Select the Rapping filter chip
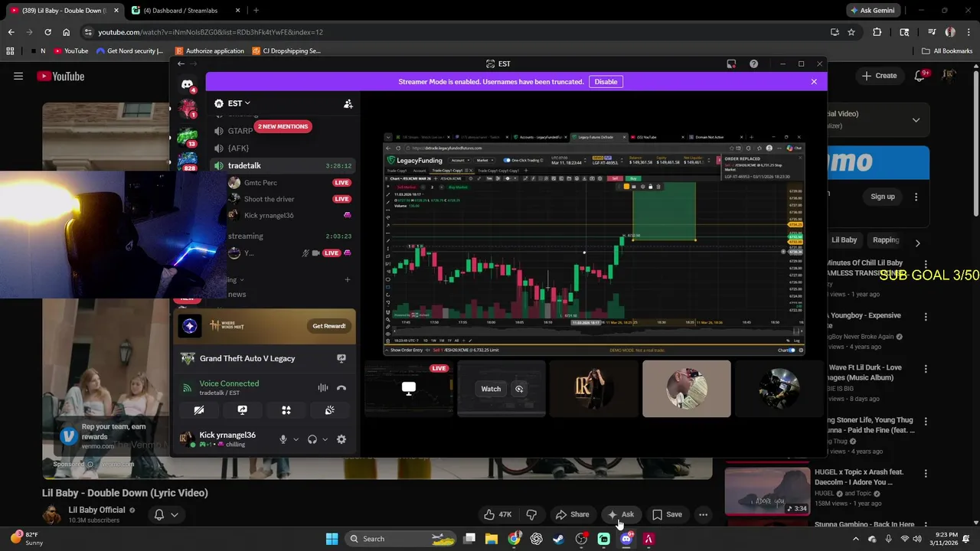This screenshot has width=980, height=551. [886, 240]
